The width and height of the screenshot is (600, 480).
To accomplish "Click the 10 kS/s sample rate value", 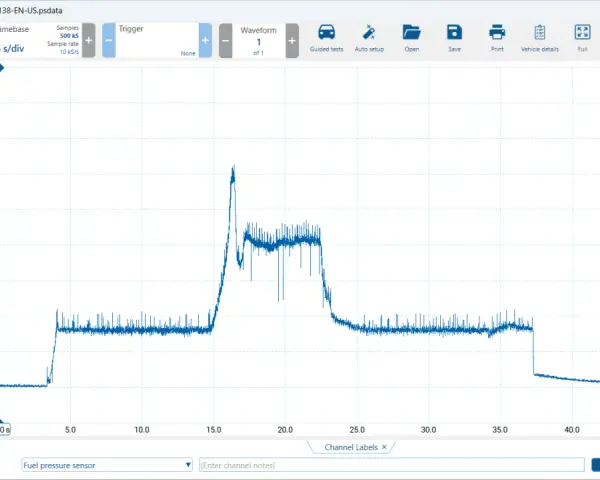I will pos(69,52).
